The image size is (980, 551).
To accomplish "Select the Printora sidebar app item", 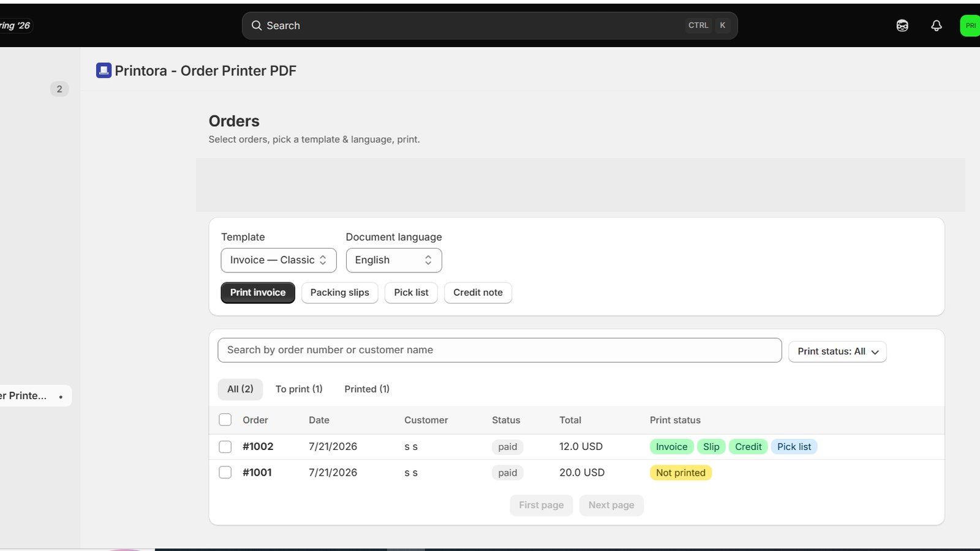I will point(35,395).
